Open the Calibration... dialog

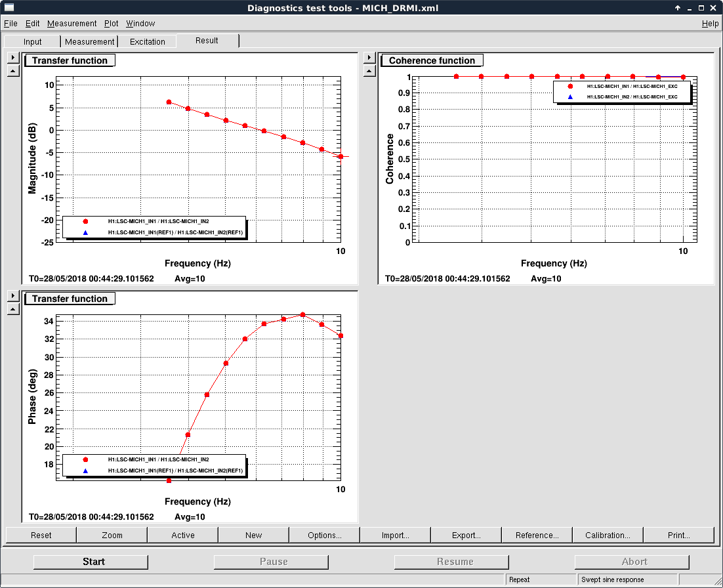tap(608, 535)
